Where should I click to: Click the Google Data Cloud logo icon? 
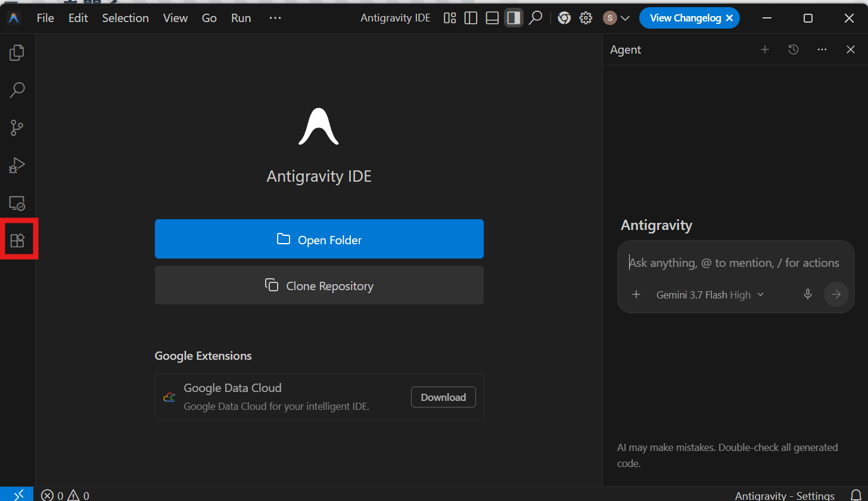click(x=170, y=397)
